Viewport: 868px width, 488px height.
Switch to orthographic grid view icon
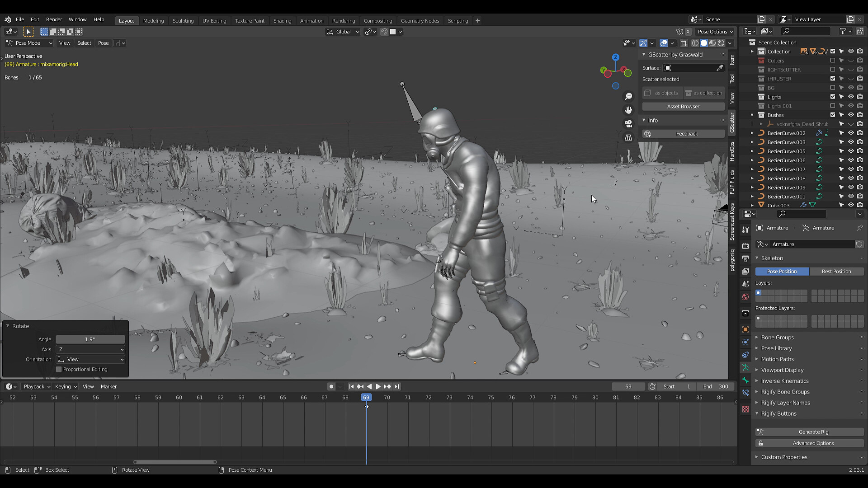[x=628, y=137]
